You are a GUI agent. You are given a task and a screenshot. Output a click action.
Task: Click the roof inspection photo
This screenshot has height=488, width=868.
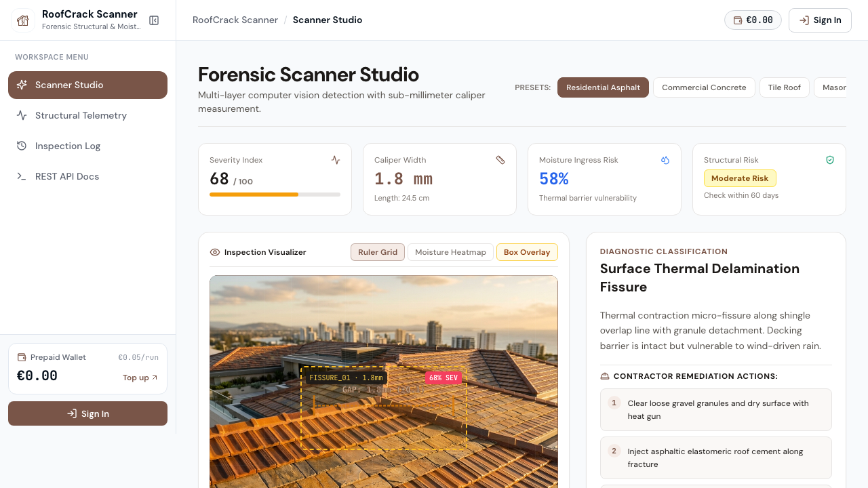pyautogui.click(x=384, y=382)
